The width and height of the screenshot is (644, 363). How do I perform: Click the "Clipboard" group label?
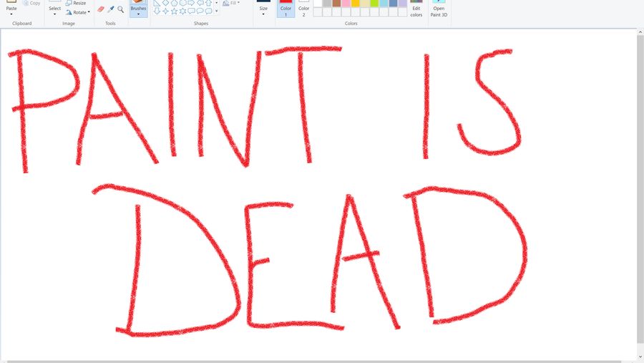coord(21,24)
